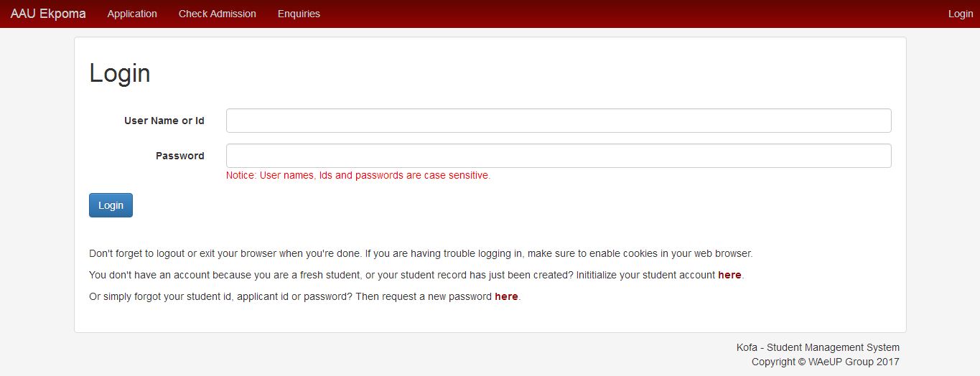This screenshot has height=376, width=980.
Task: Click 'here' to initialize student account
Action: [729, 275]
